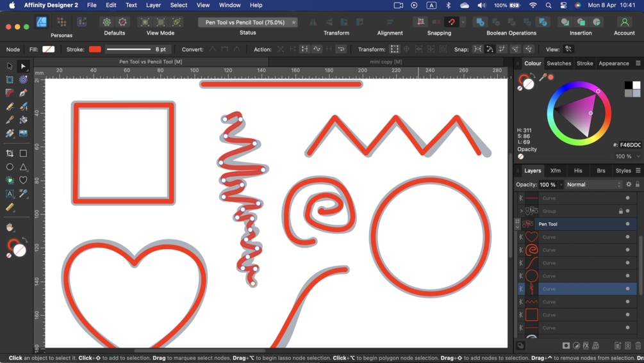
Task: Select the Knife tool
Action: (10, 120)
